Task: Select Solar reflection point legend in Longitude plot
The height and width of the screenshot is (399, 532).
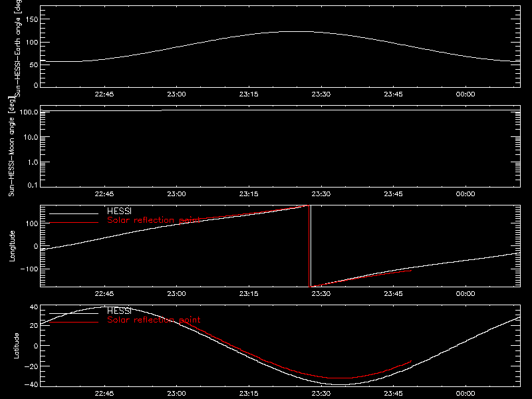Action: point(154,220)
